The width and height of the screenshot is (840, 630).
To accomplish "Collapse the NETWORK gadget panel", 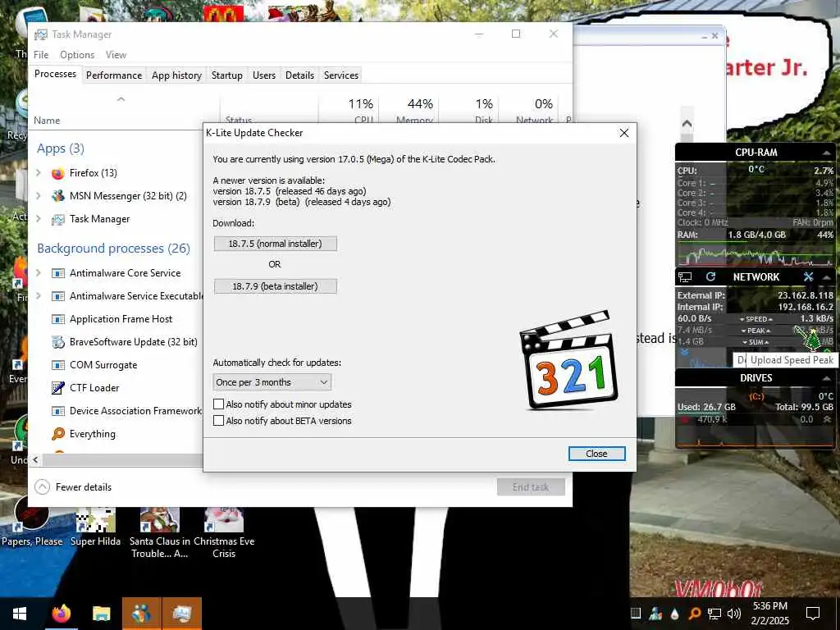I will [x=827, y=277].
